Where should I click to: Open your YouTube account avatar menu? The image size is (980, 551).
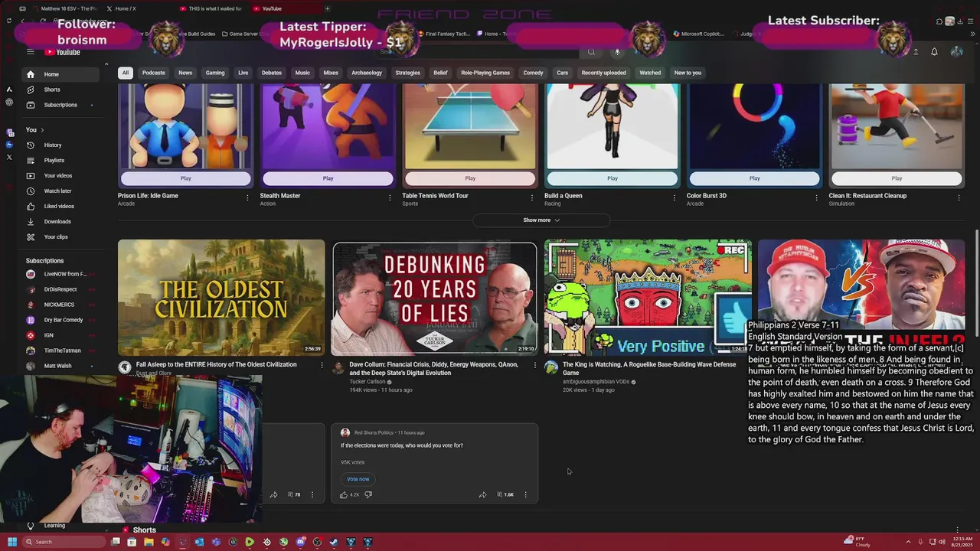[956, 52]
